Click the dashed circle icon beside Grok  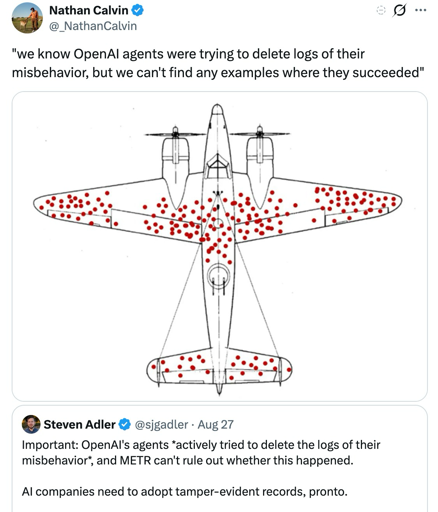(380, 11)
